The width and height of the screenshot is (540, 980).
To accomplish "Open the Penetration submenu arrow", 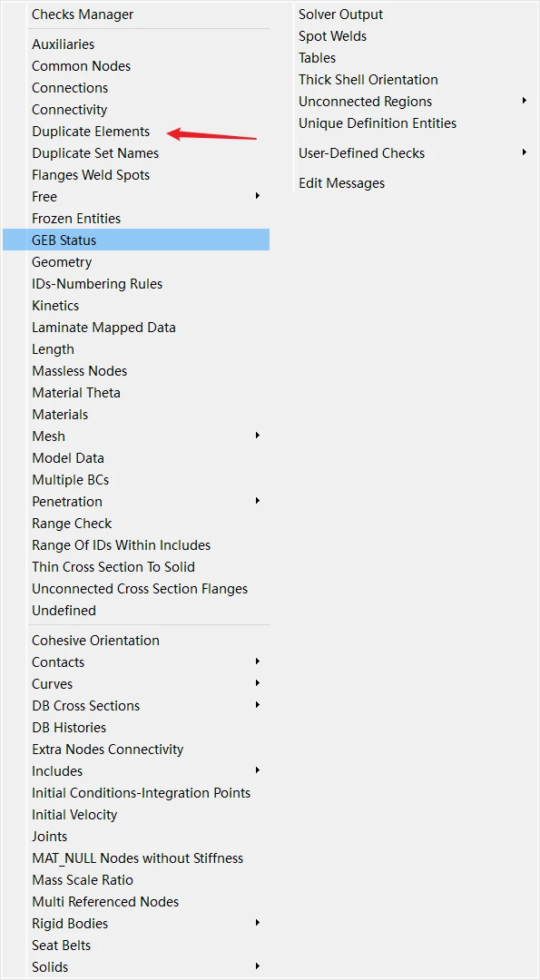I will pos(258,501).
